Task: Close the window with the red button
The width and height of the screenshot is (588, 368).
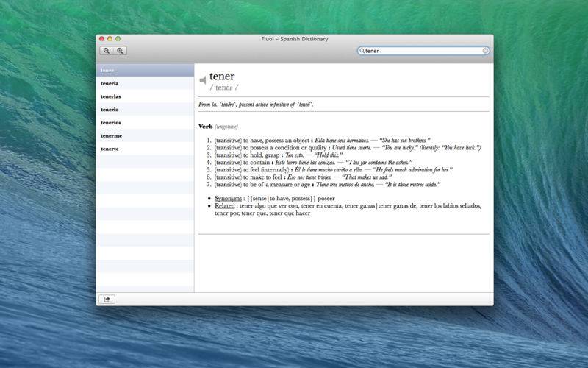Action: pyautogui.click(x=101, y=39)
